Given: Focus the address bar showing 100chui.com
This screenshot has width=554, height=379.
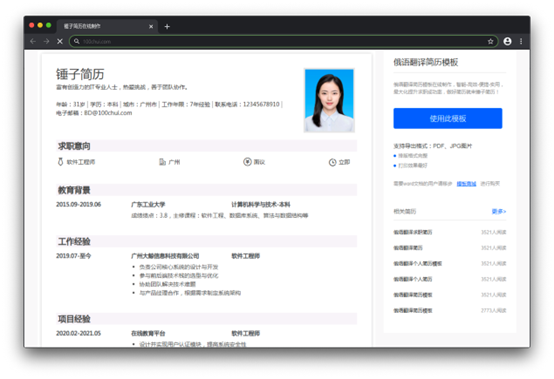Looking at the screenshot, I should point(283,41).
